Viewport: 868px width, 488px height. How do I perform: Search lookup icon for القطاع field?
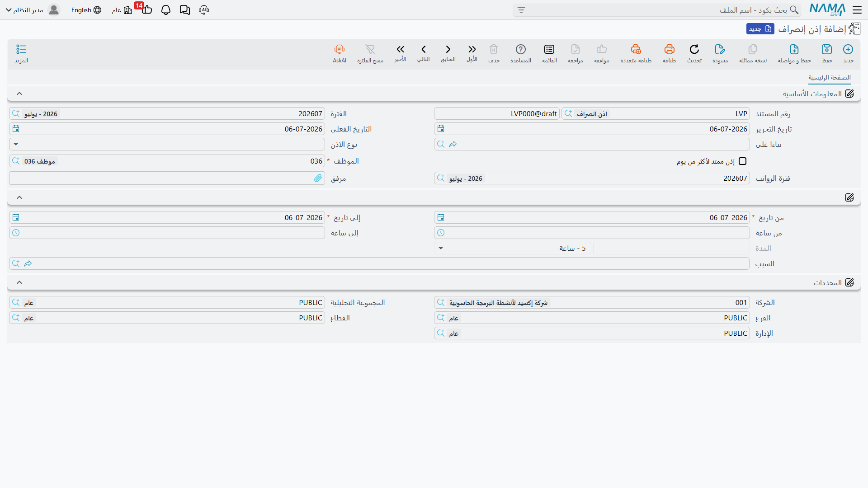pyautogui.click(x=16, y=318)
